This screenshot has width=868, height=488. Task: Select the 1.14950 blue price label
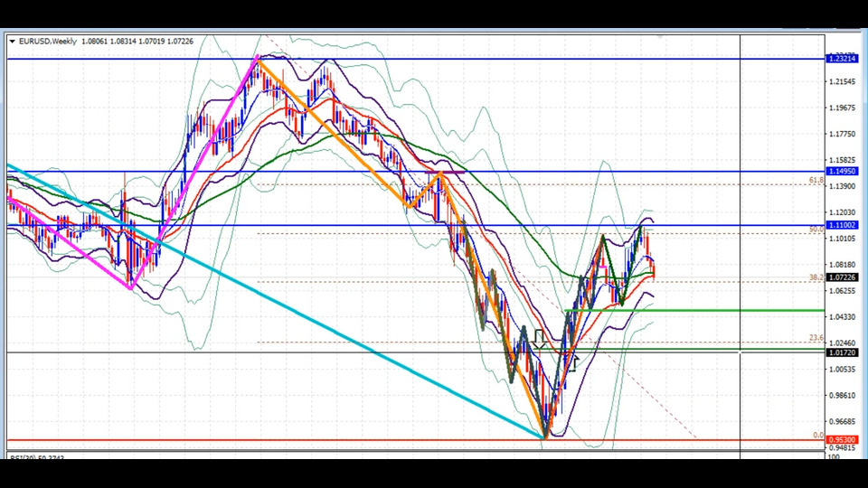coord(842,172)
